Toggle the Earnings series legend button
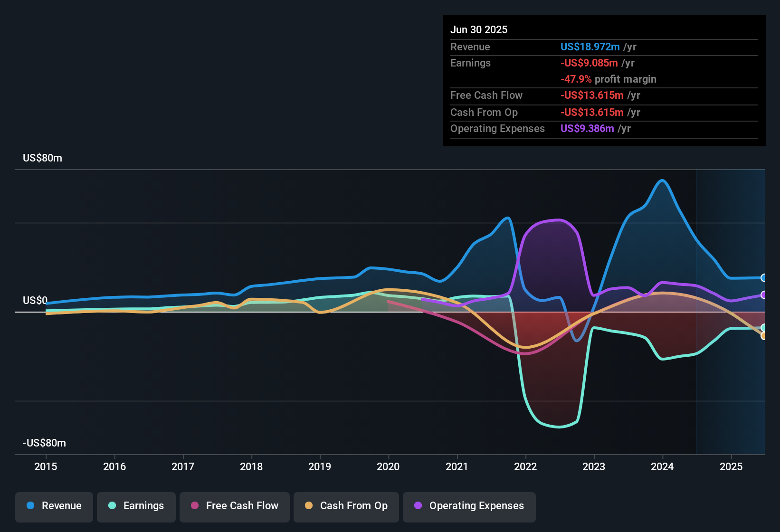 click(x=136, y=506)
